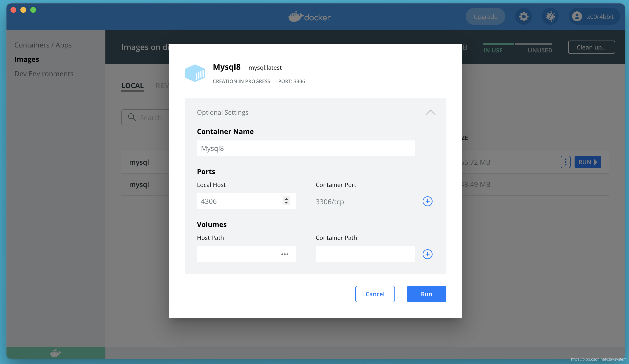Click the Cancel button
Screen dimensions: 629x364
pos(375,294)
